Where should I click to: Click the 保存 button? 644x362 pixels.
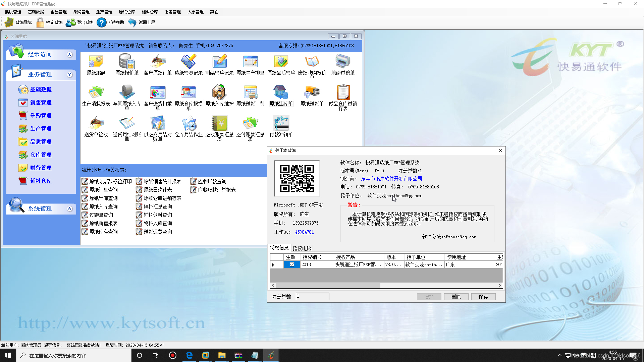[483, 297]
